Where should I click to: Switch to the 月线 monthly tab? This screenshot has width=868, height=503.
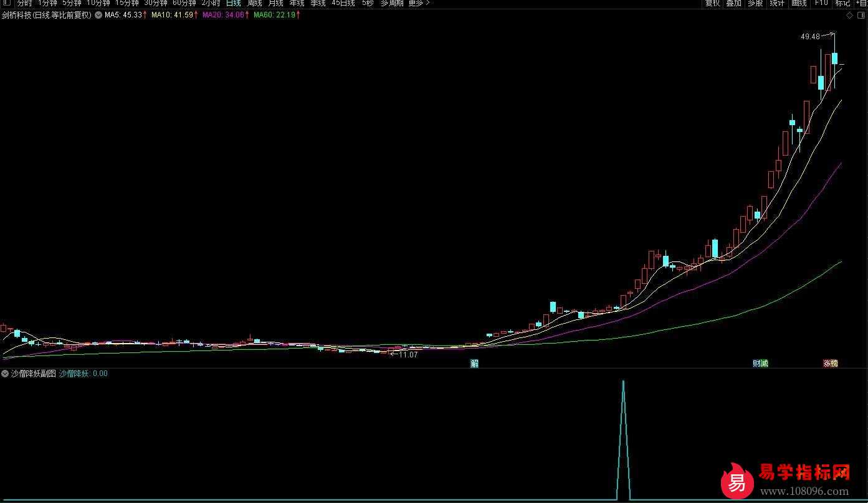pos(275,3)
